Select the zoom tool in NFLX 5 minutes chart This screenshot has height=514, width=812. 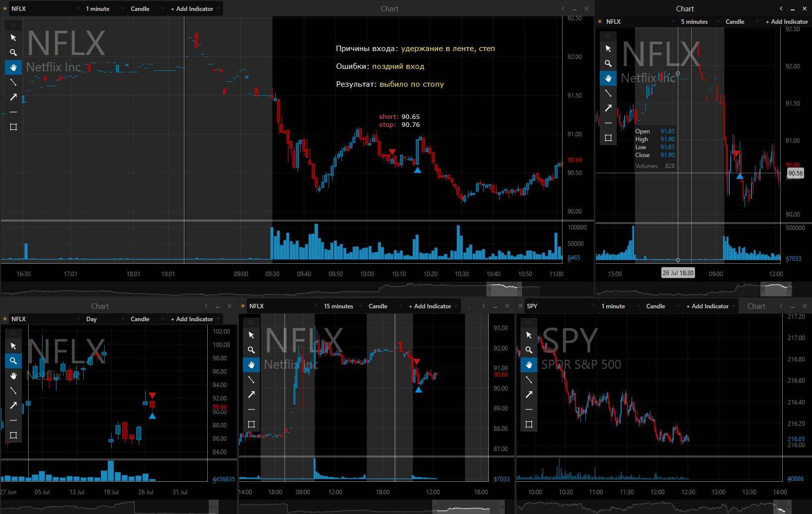pyautogui.click(x=608, y=63)
